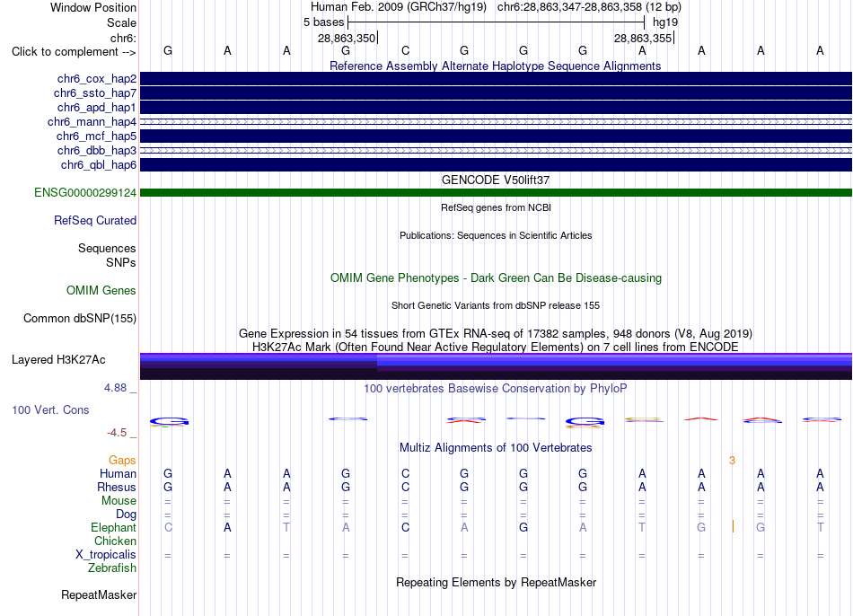Select the chr6_apd_hap1 track label
Image resolution: width=853 pixels, height=616 pixels.
pos(97,107)
